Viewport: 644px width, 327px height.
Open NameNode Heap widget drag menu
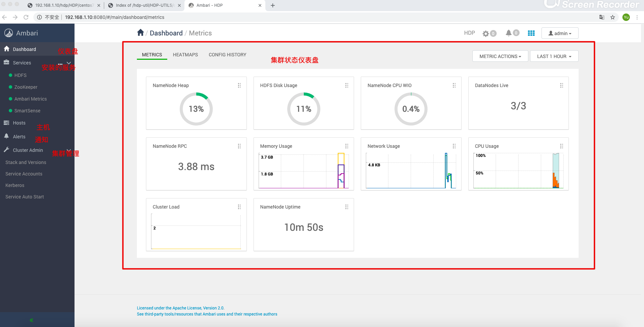[239, 85]
